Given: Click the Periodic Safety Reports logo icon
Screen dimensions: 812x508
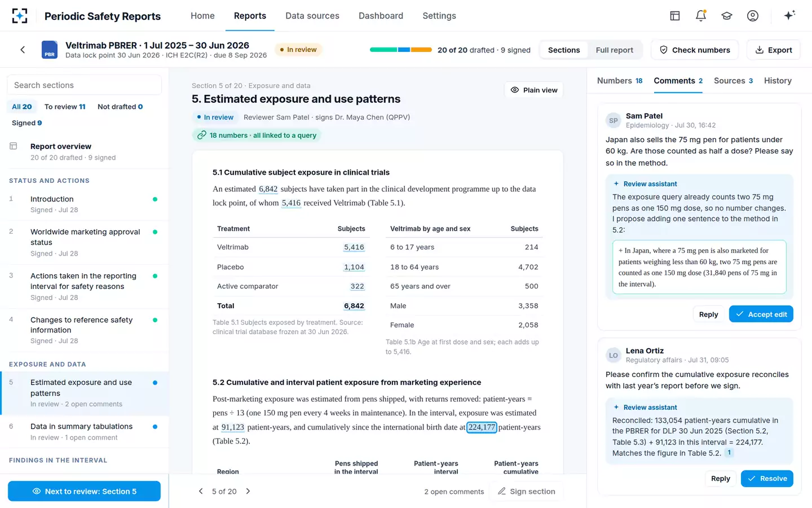Looking at the screenshot, I should point(20,16).
